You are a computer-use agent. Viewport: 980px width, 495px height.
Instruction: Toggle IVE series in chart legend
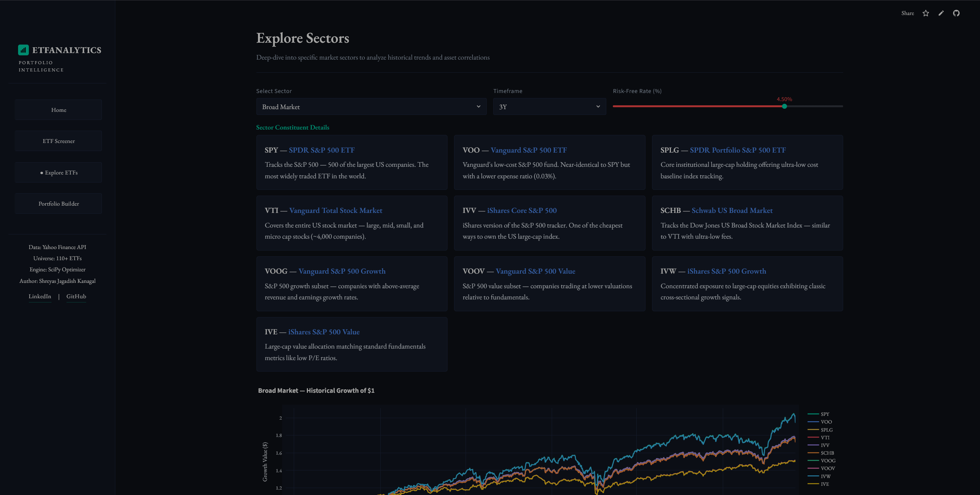pos(819,484)
